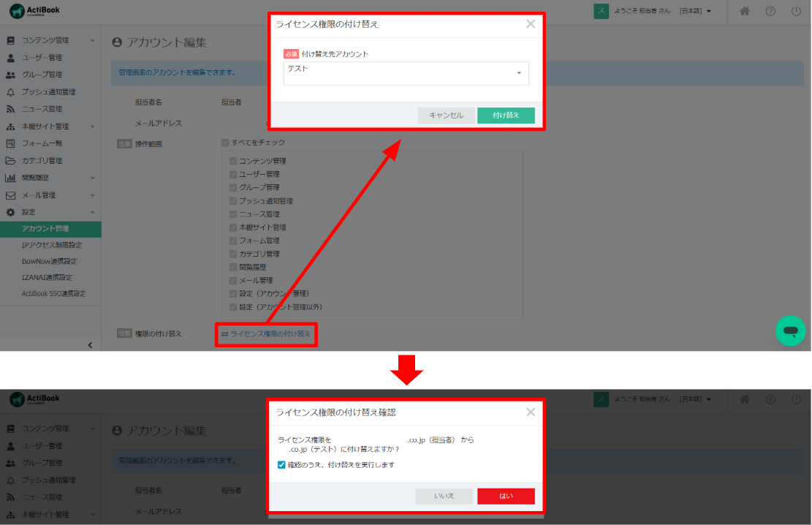Click the キャンセル button in the dialog
This screenshot has height=525, width=812.
[x=446, y=115]
